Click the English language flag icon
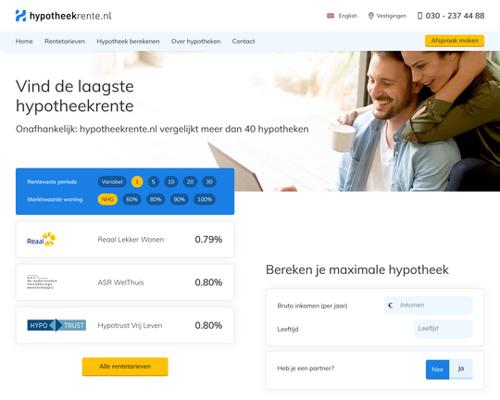Screen dimensions: 500x400 [330, 16]
